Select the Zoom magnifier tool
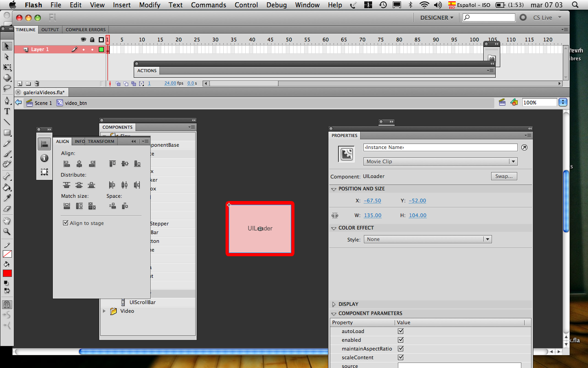588x368 pixels. click(x=7, y=231)
